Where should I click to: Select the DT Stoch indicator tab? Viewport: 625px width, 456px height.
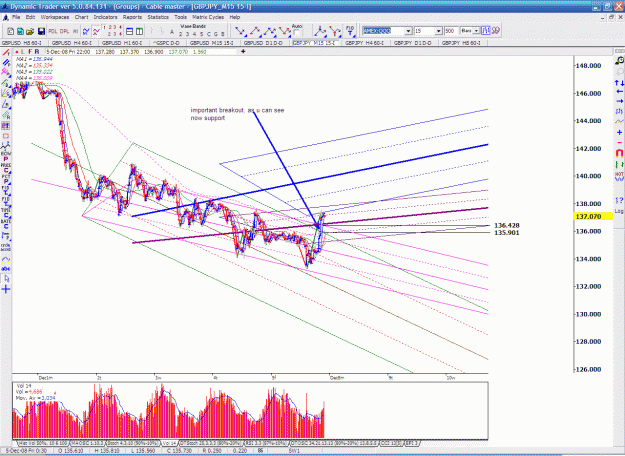[x=210, y=443]
